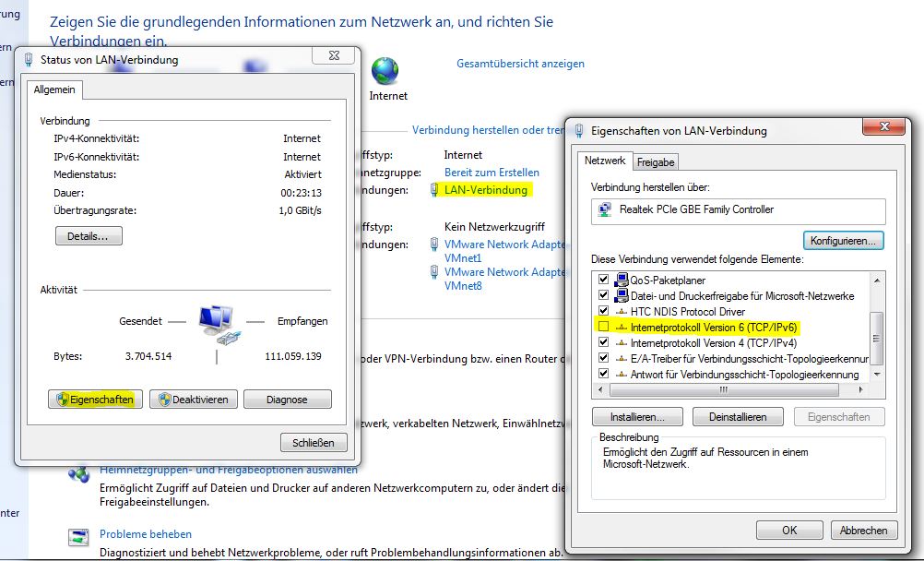Click the Realtek PCIe GBE Family Controller field
Viewport: 924px width, 561px height.
click(739, 210)
